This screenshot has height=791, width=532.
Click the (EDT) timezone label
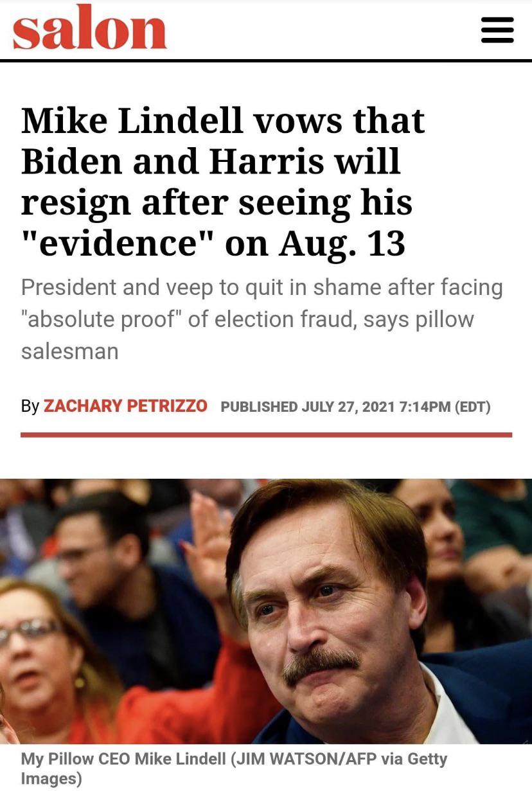pyautogui.click(x=472, y=407)
